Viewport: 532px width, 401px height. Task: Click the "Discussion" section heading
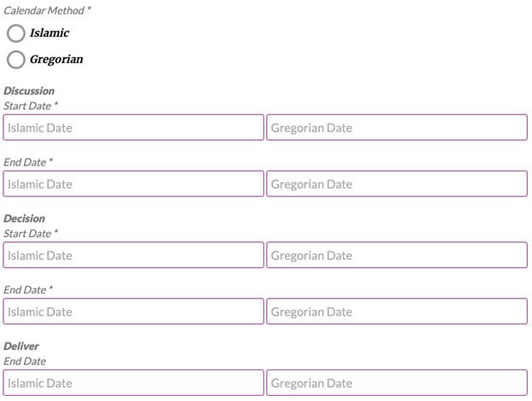coord(29,90)
